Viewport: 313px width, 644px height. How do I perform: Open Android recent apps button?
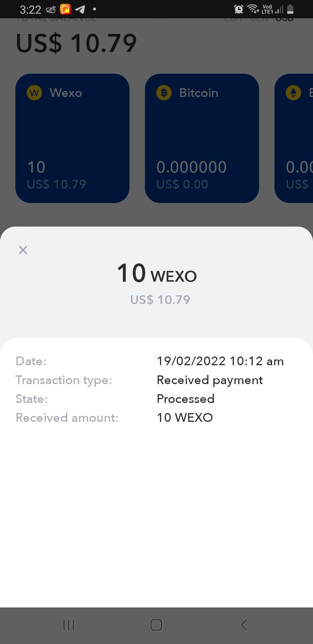tap(69, 625)
